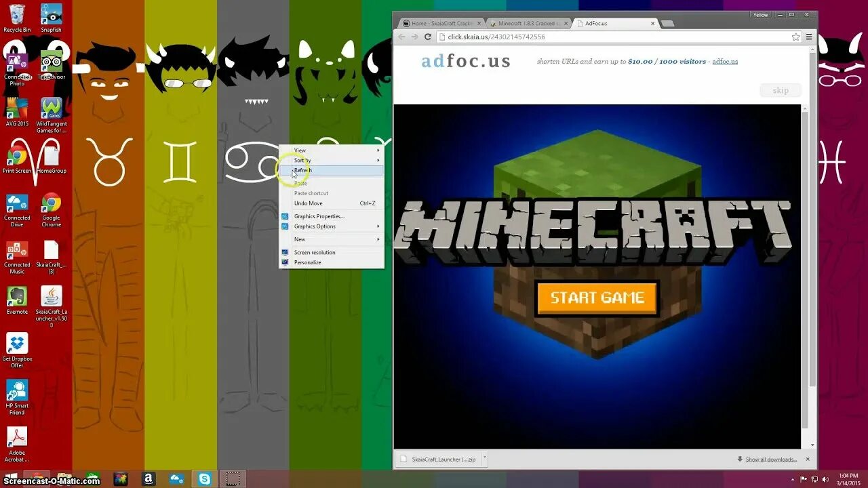Open download item dropdown arrow
Image resolution: width=868 pixels, height=488 pixels.
pos(484,460)
